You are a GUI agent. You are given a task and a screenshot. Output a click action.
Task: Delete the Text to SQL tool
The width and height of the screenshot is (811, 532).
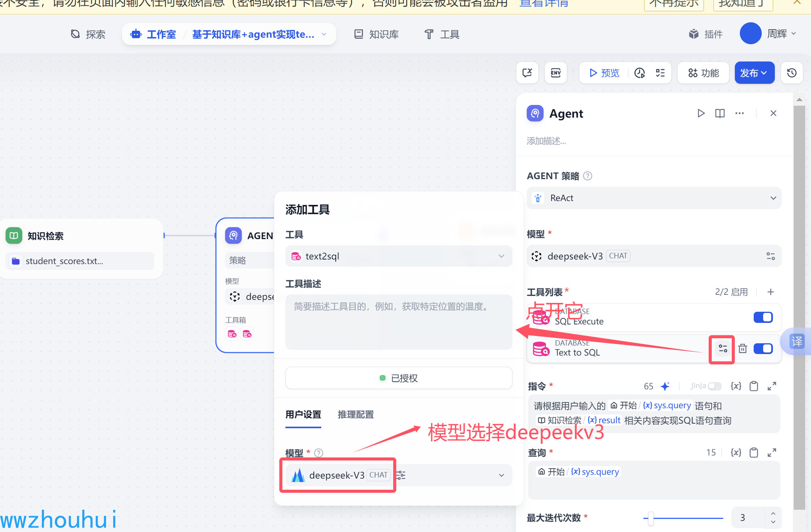(743, 348)
